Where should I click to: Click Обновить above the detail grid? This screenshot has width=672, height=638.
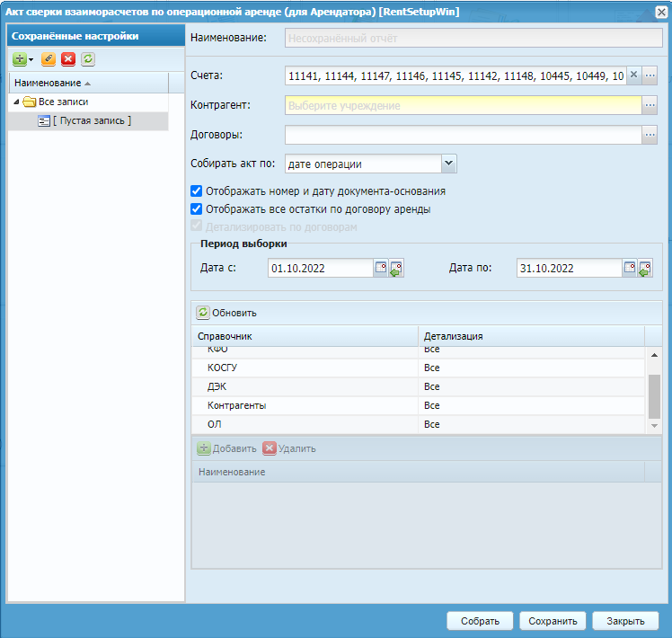tap(227, 313)
